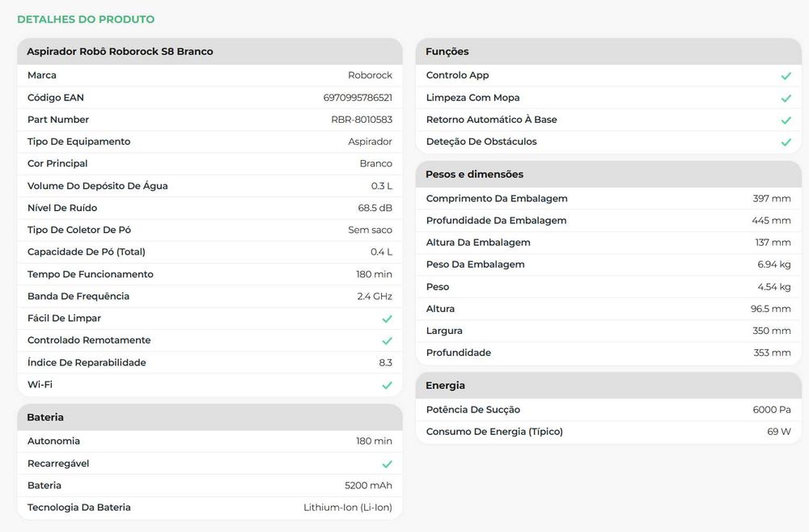Click the checkmark next to Controlo App
Screen dimensions: 809x532
click(786, 76)
